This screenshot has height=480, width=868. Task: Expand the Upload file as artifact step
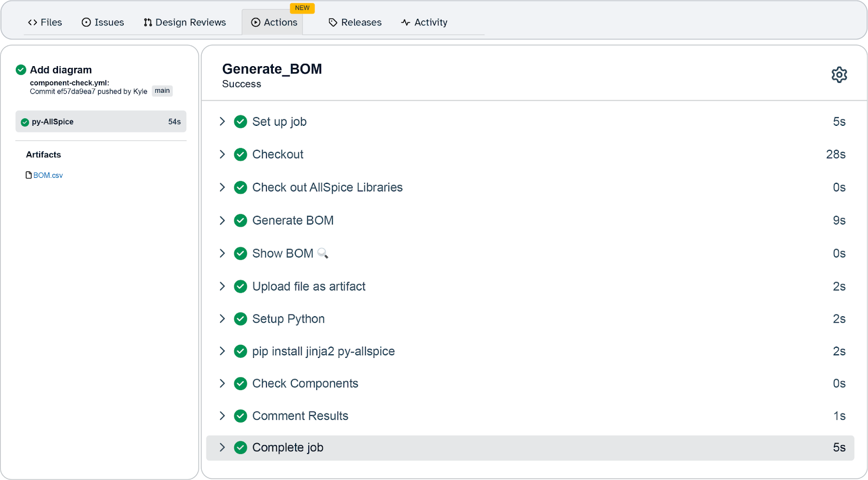[222, 286]
